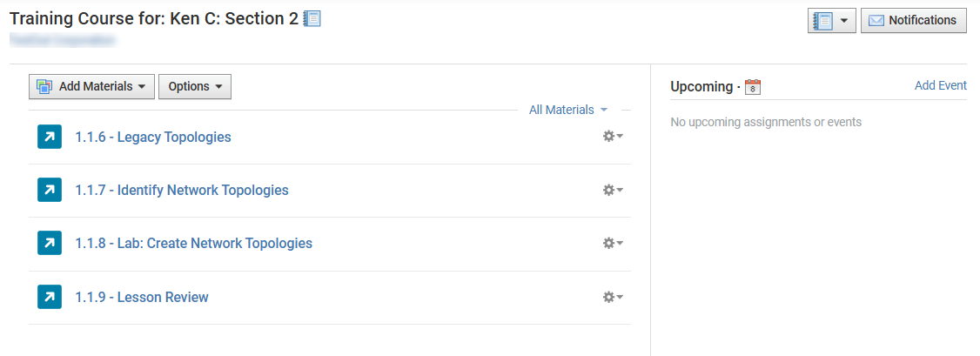Click the notebook icon beside the course title
Viewport: 980px width, 356px height.
pyautogui.click(x=312, y=19)
